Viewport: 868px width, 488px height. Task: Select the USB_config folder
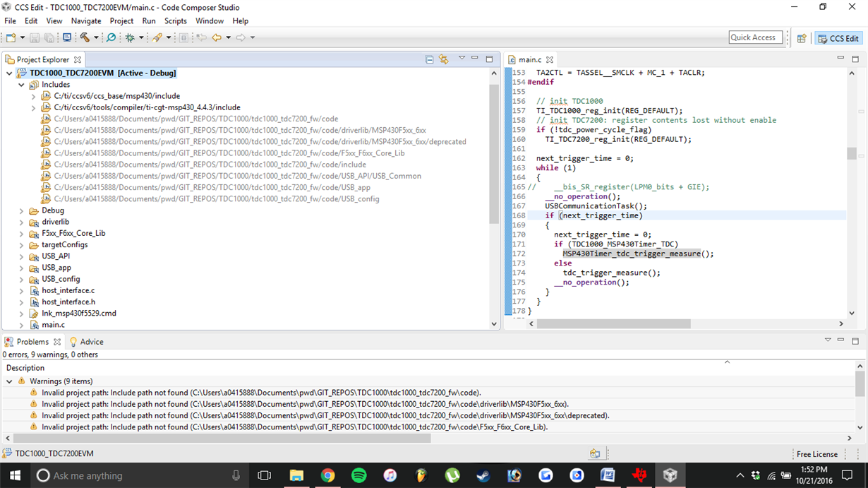(61, 279)
